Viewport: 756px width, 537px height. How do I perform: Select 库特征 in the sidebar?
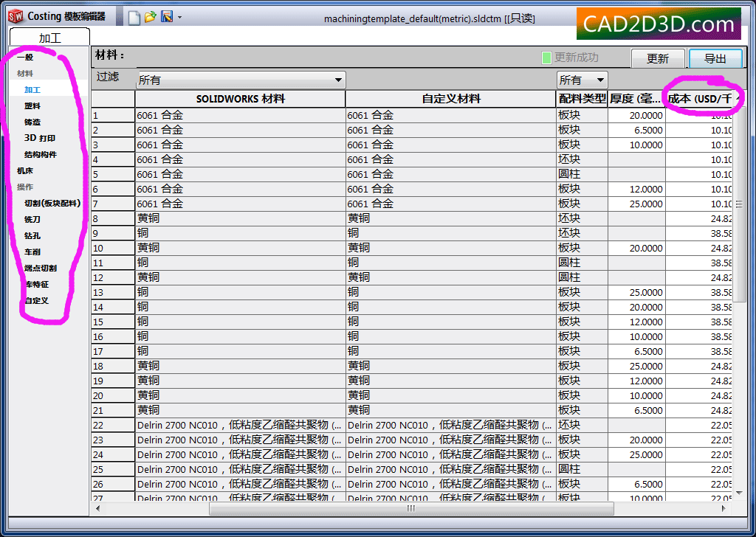point(37,285)
